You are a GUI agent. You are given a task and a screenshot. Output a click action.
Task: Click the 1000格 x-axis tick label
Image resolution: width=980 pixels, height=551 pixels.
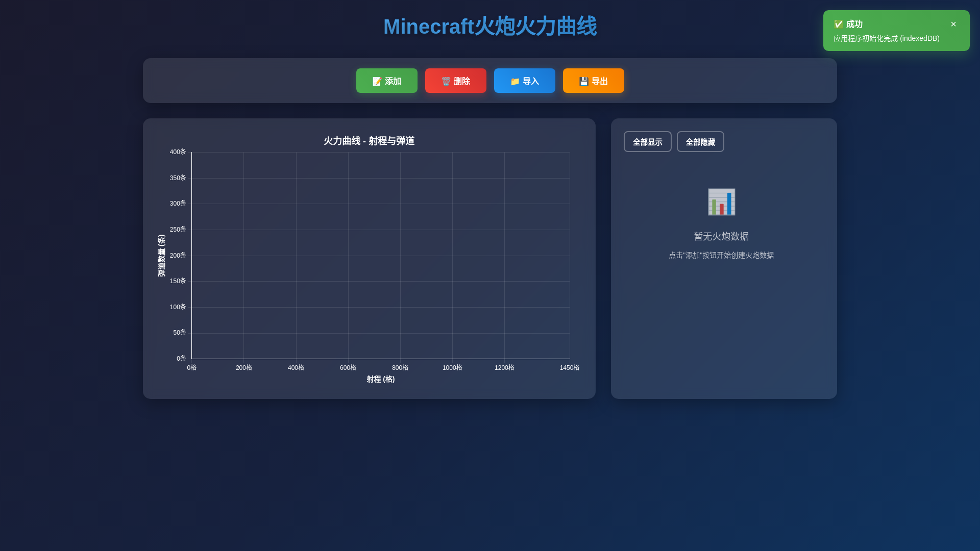pos(452,368)
